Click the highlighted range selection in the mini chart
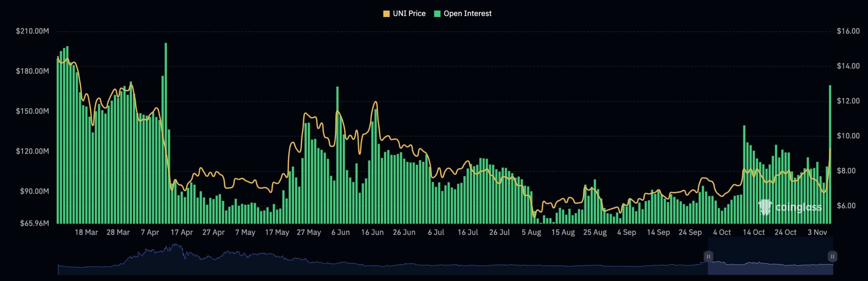This screenshot has width=868, height=281. pyautogui.click(x=770, y=256)
